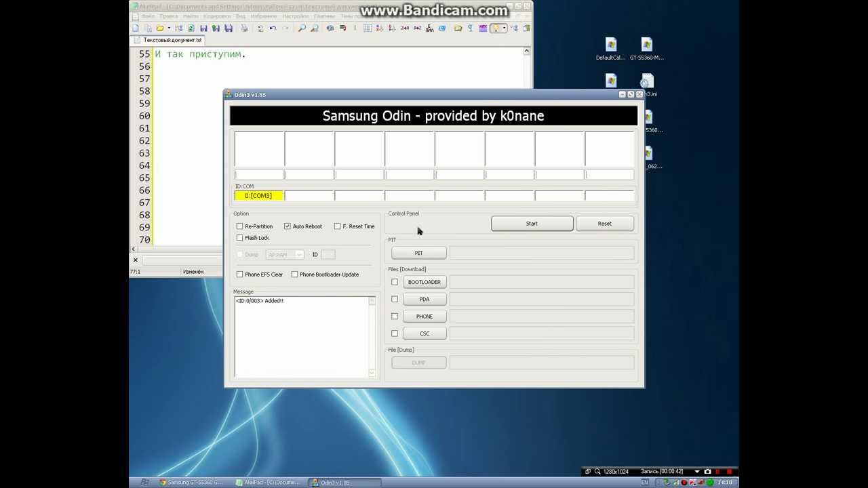Toggle the Auto Reboot checkbox
868x488 pixels.
(x=288, y=226)
